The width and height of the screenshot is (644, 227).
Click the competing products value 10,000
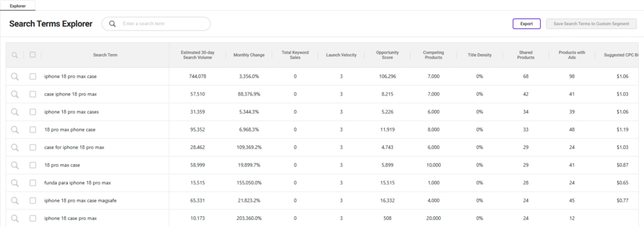[x=433, y=165]
